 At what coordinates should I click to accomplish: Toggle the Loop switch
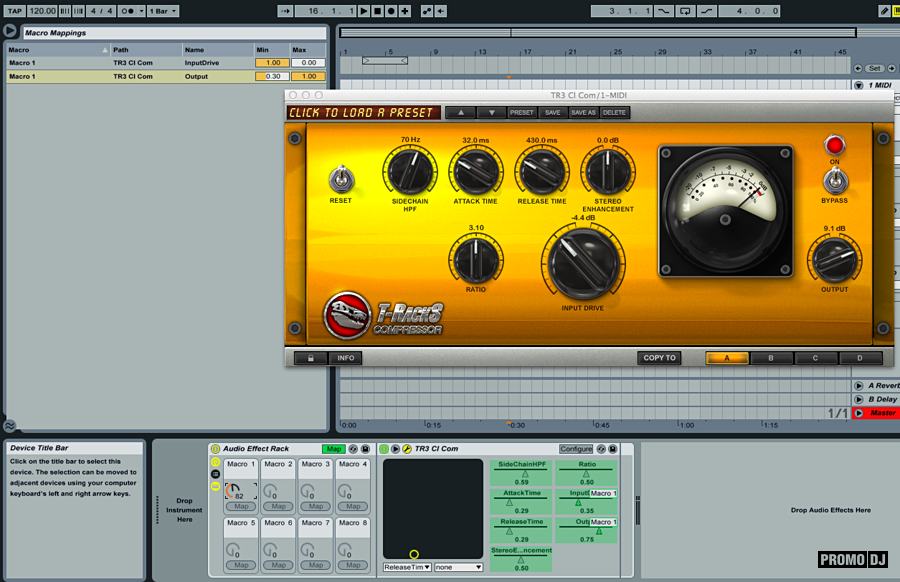point(685,11)
